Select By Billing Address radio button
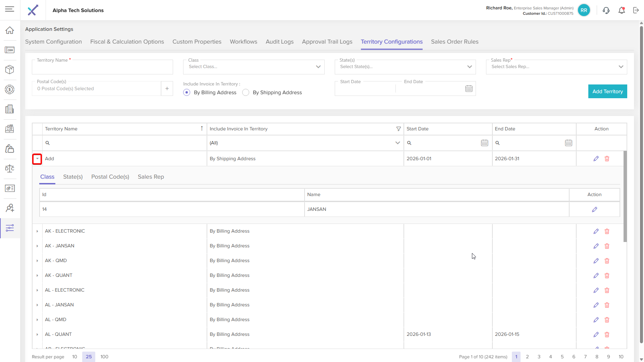The height and width of the screenshot is (362, 644). click(187, 93)
